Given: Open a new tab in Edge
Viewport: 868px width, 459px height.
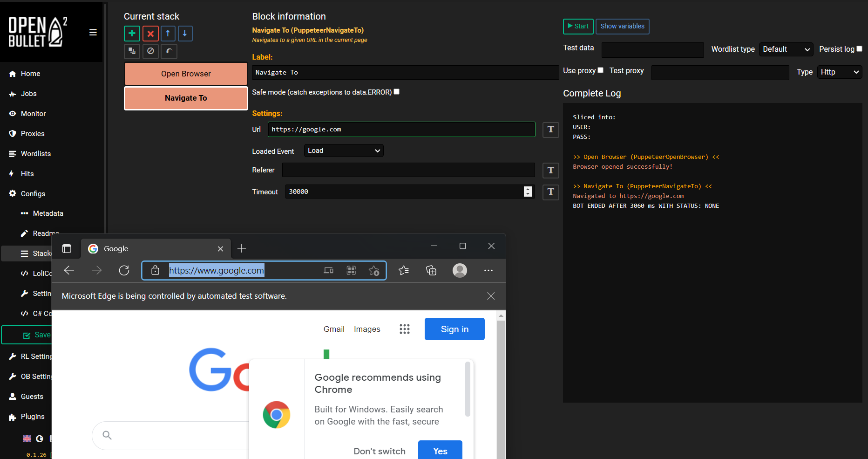Looking at the screenshot, I should point(242,248).
